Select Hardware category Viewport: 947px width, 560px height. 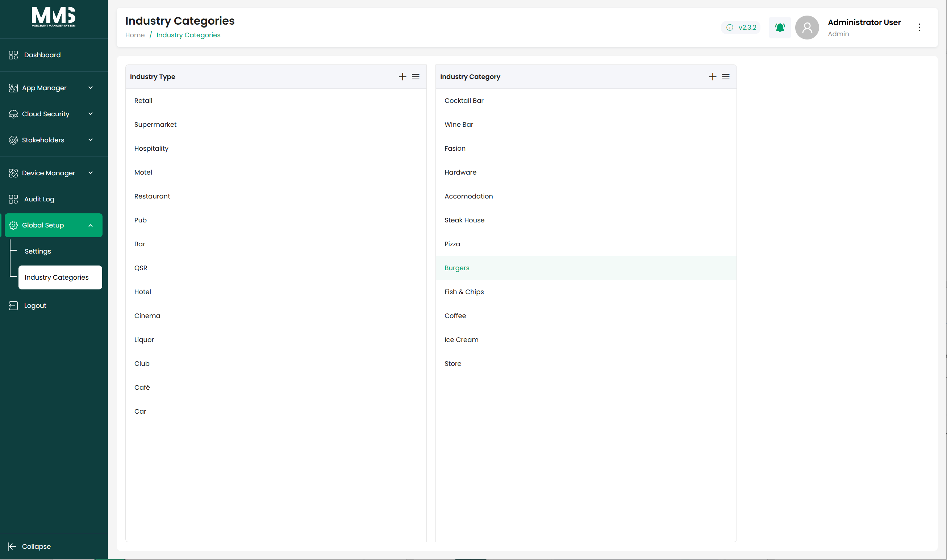pos(586,172)
